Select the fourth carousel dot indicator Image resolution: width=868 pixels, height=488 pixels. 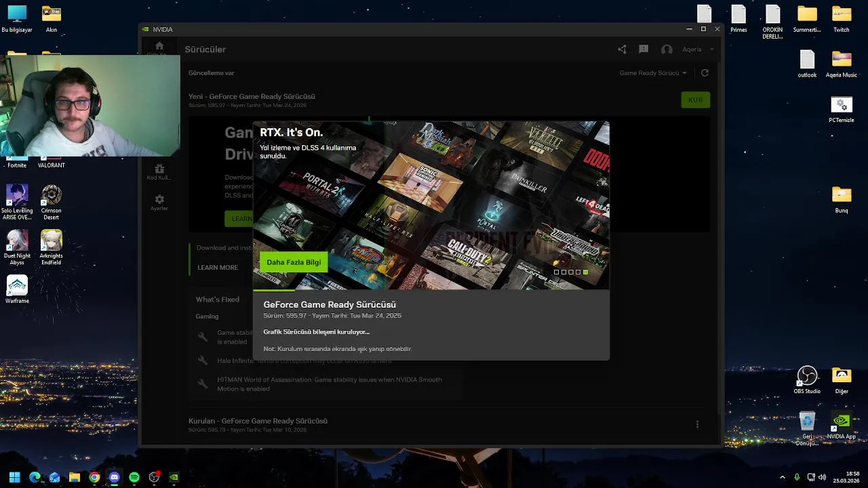click(x=578, y=272)
